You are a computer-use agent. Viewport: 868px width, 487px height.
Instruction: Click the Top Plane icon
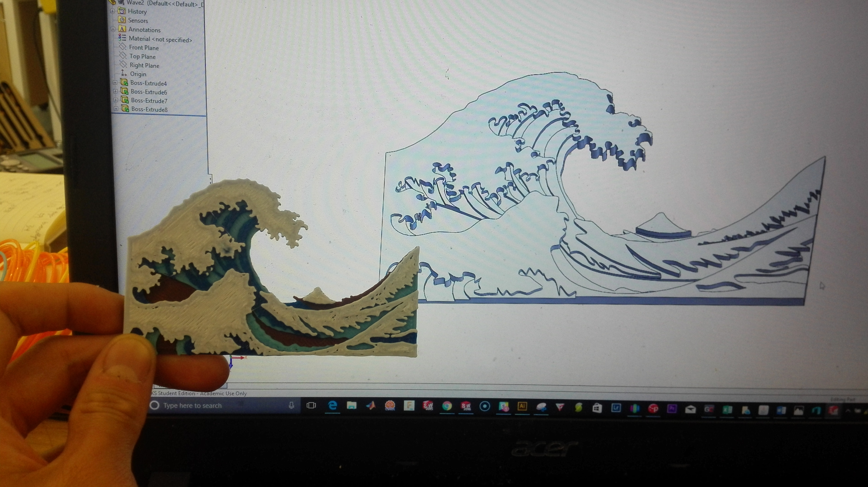123,55
